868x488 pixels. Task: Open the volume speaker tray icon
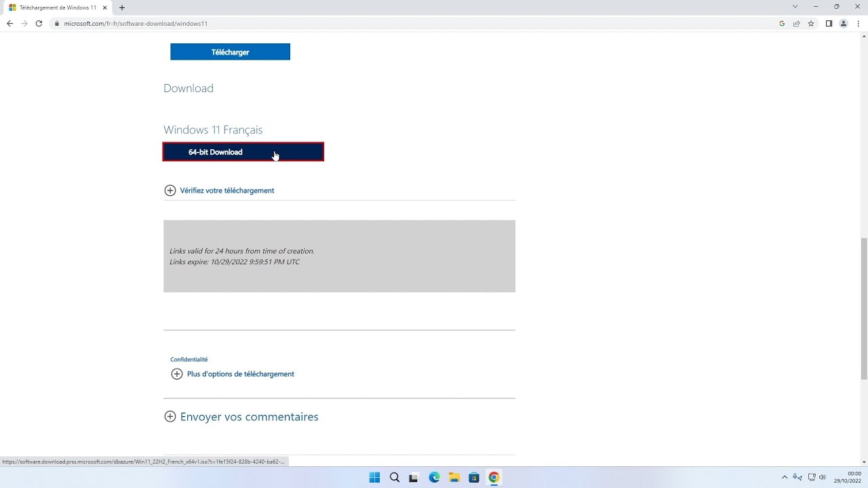click(x=823, y=477)
